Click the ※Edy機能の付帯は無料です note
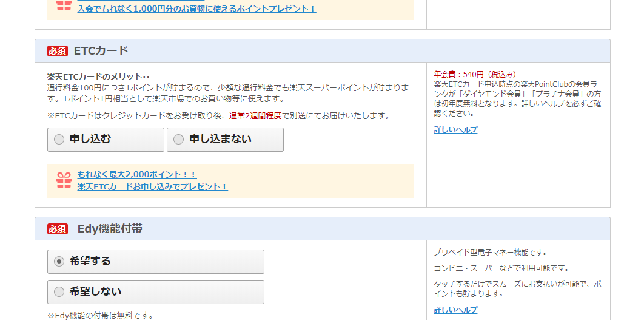This screenshot has height=320, width=644. (100, 316)
